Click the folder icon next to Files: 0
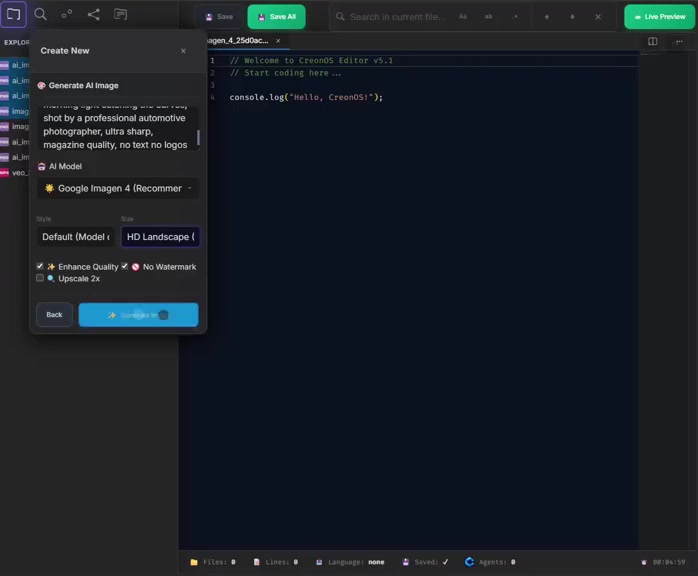 pos(194,562)
